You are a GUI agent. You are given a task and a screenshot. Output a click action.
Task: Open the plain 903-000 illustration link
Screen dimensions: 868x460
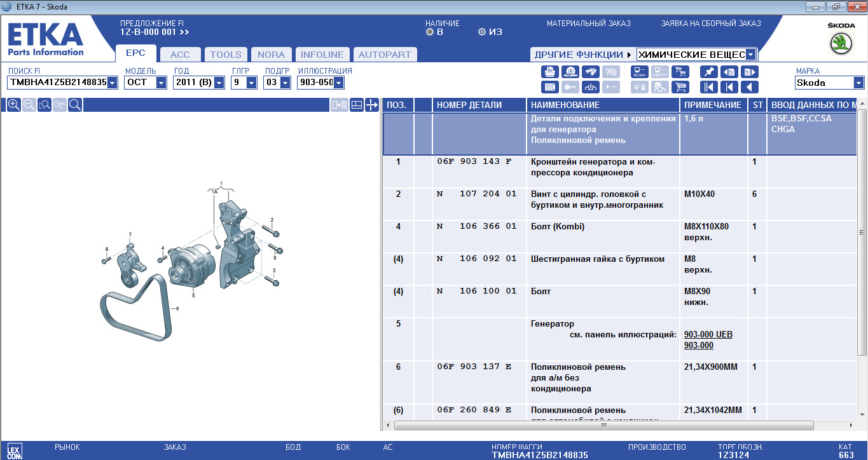[698, 346]
